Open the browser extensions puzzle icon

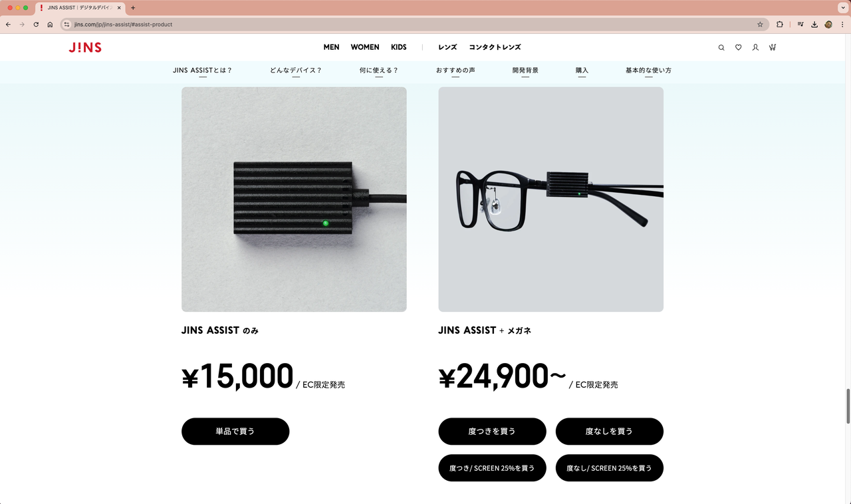click(x=780, y=24)
